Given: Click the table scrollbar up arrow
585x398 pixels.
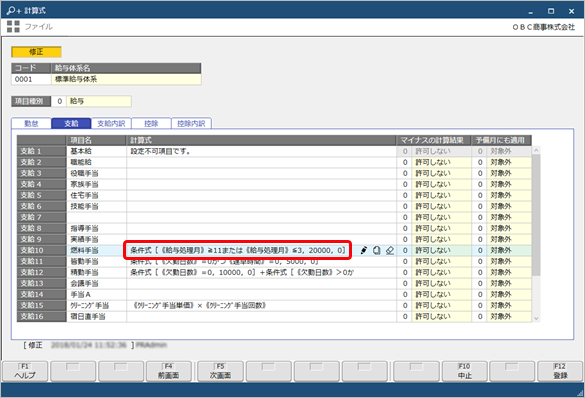Looking at the screenshot, I should [536, 150].
